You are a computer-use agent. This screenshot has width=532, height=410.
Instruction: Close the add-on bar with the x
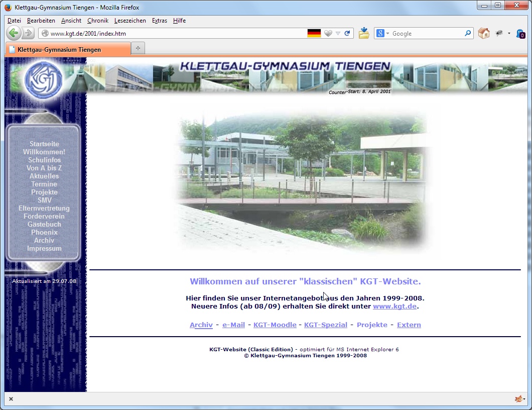(11, 399)
